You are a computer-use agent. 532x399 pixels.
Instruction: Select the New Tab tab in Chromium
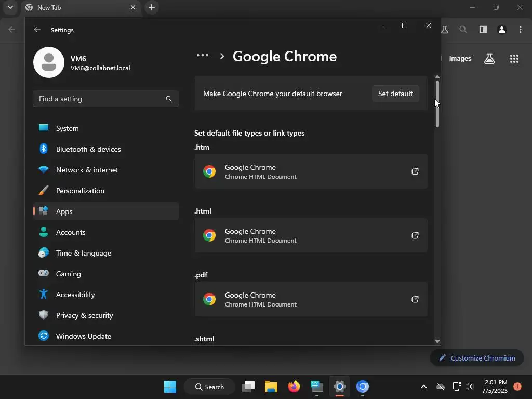(x=82, y=7)
